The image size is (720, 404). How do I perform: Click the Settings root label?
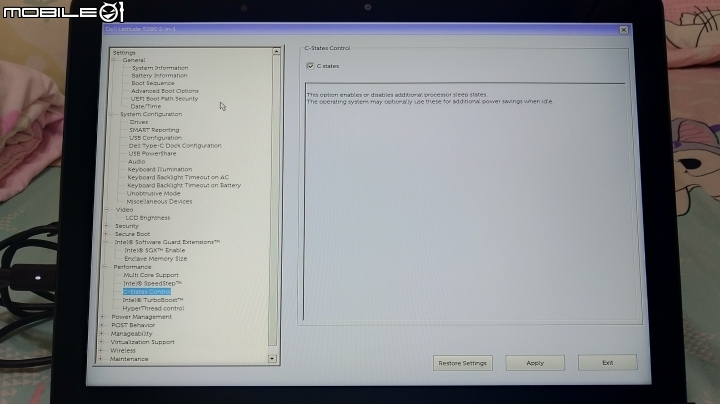(124, 53)
